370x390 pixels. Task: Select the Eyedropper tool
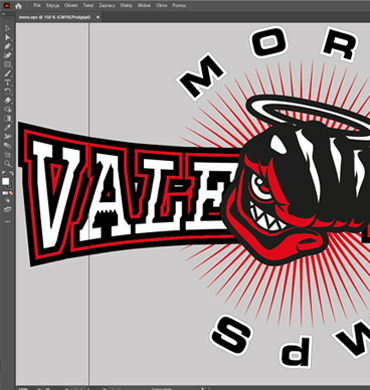click(x=7, y=127)
